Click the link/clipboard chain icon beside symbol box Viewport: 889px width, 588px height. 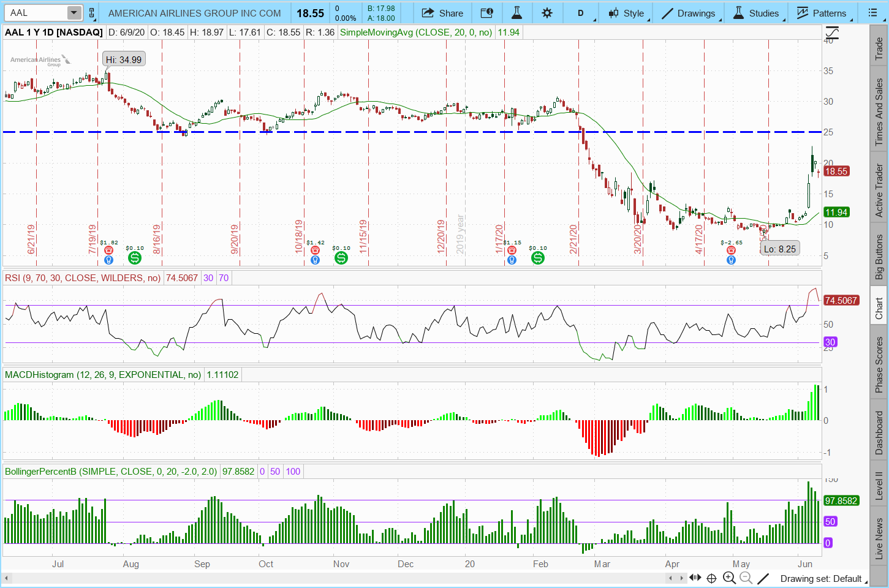92,13
